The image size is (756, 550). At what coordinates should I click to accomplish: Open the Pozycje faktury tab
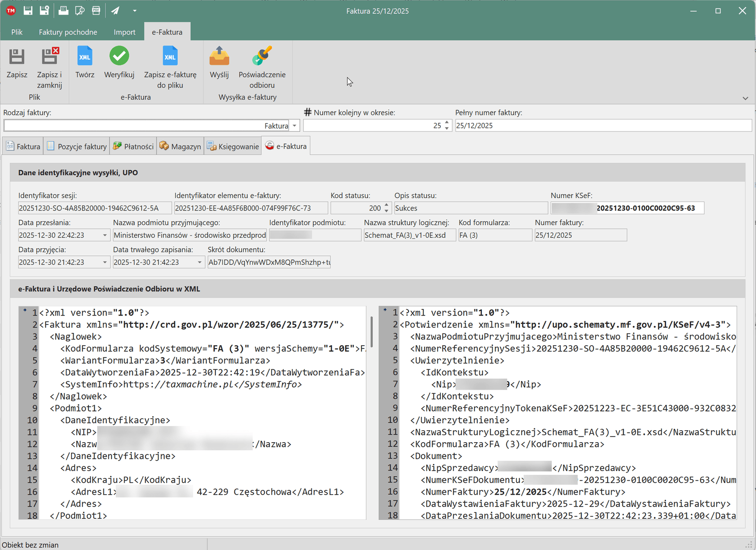point(77,147)
